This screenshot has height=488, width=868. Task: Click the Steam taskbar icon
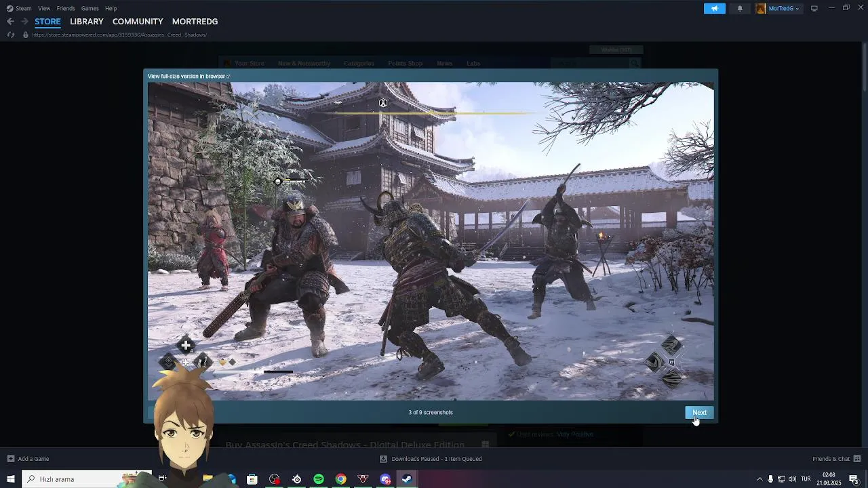(x=407, y=479)
